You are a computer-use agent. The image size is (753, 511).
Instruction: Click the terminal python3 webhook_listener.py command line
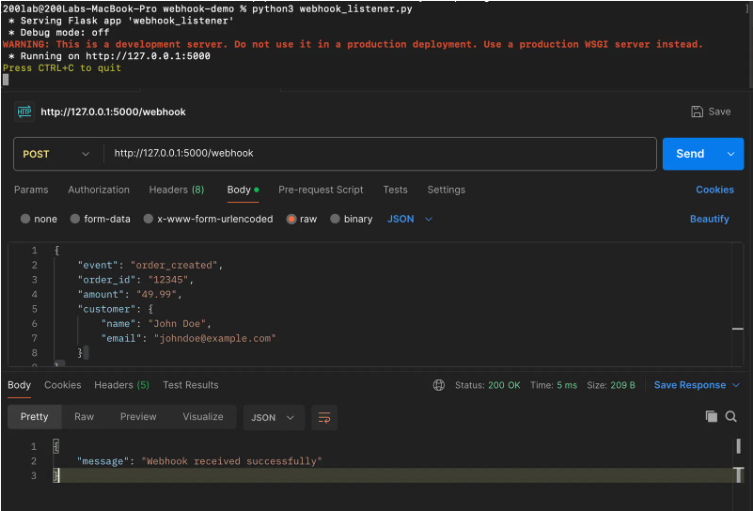click(x=207, y=9)
